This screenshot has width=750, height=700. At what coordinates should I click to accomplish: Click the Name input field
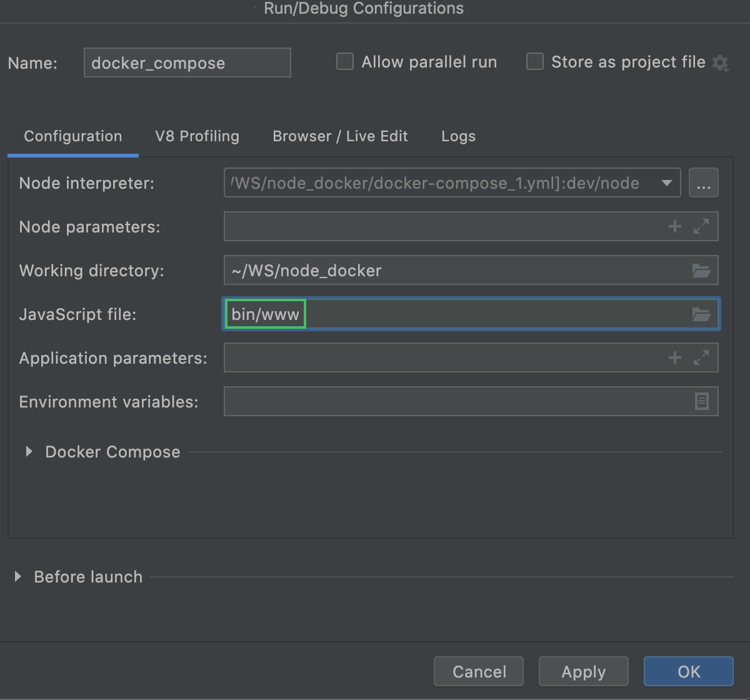pos(187,63)
